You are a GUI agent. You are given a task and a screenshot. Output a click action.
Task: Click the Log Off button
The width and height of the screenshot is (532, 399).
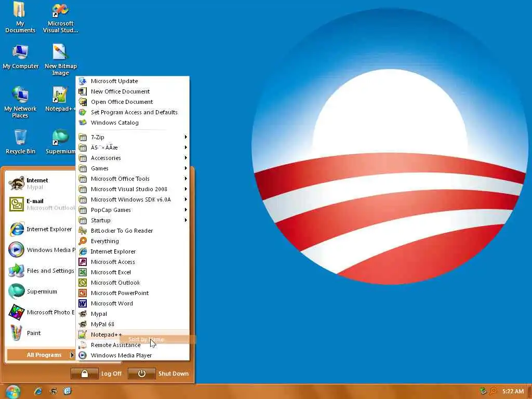[97, 374]
